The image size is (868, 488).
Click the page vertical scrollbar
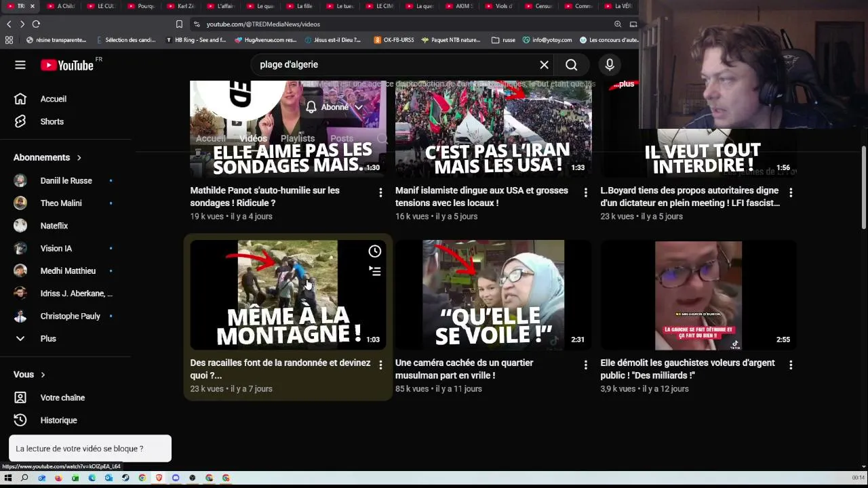click(x=864, y=188)
